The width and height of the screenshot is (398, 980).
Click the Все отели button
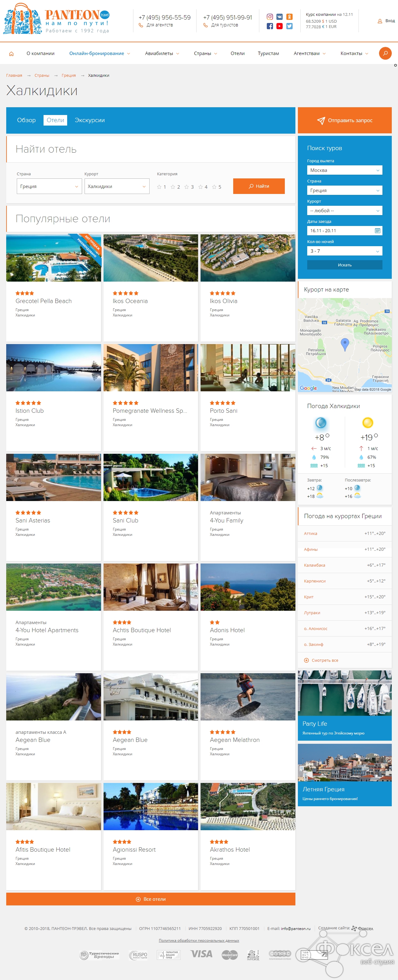[151, 899]
